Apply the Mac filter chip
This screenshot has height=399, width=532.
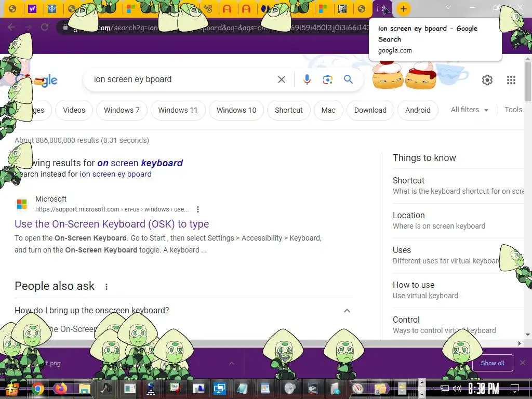pos(328,110)
